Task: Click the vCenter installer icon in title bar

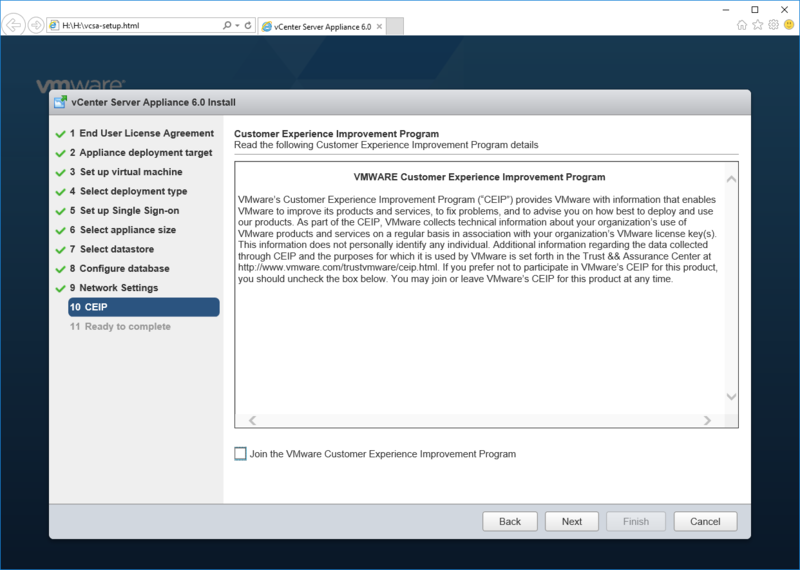Action: [60, 102]
